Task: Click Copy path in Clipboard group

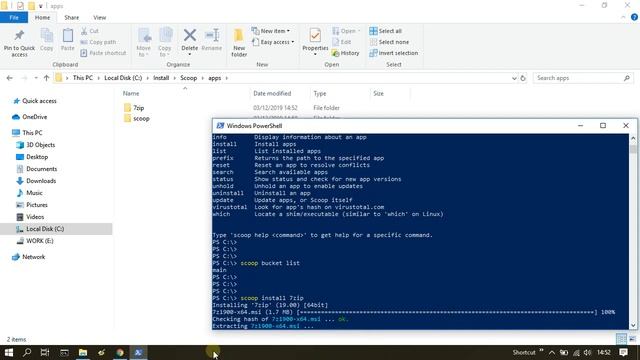Action: (98, 42)
